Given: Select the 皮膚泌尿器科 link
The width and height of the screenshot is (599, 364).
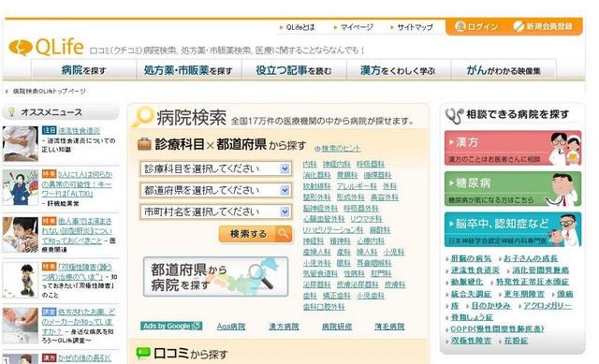Looking at the screenshot, I should click(x=358, y=284).
